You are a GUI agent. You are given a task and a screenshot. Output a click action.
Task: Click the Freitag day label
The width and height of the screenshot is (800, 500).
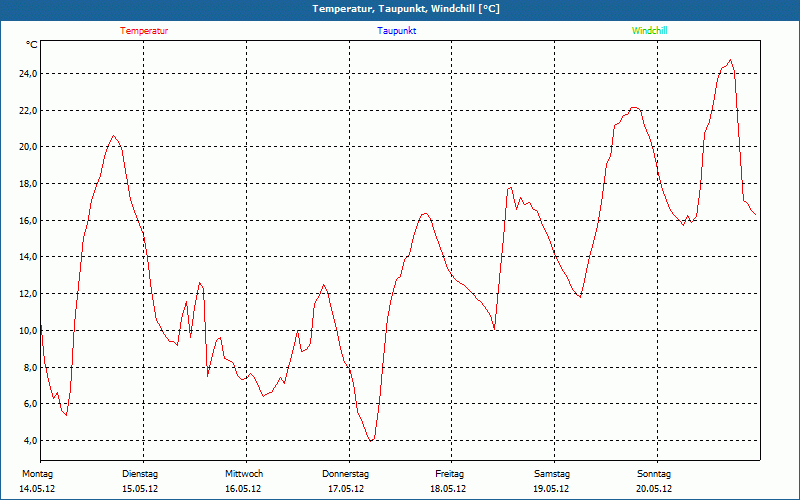[x=449, y=474]
